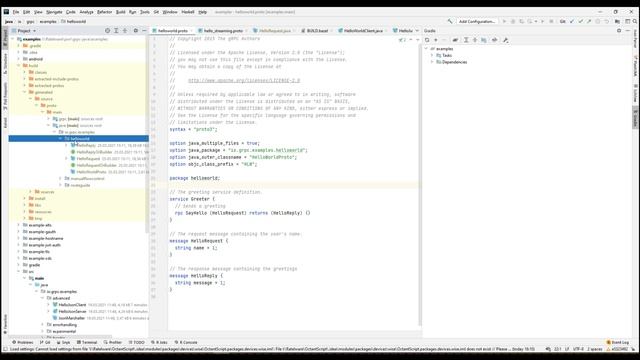Open the Tools menu

pos(144,12)
